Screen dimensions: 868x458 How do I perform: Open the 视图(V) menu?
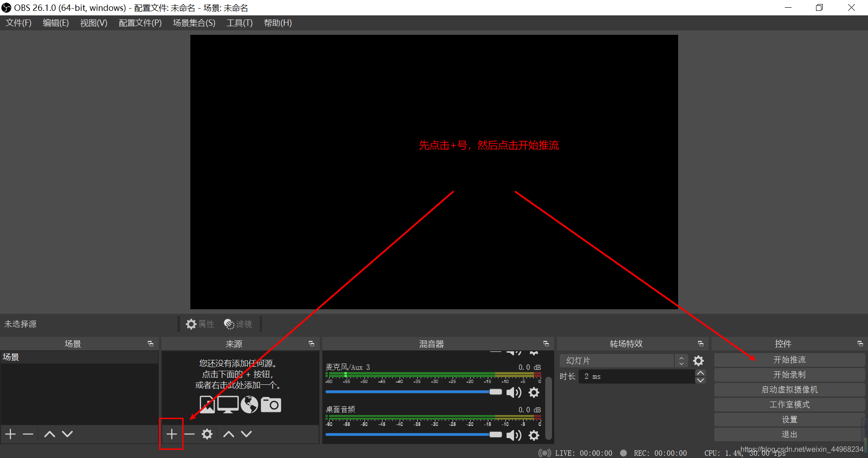[x=94, y=23]
